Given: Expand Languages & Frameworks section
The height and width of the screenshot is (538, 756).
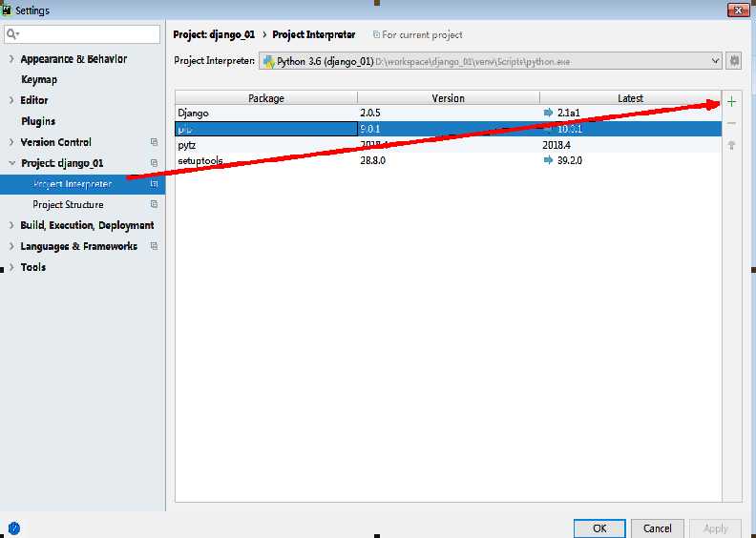Looking at the screenshot, I should [11, 246].
